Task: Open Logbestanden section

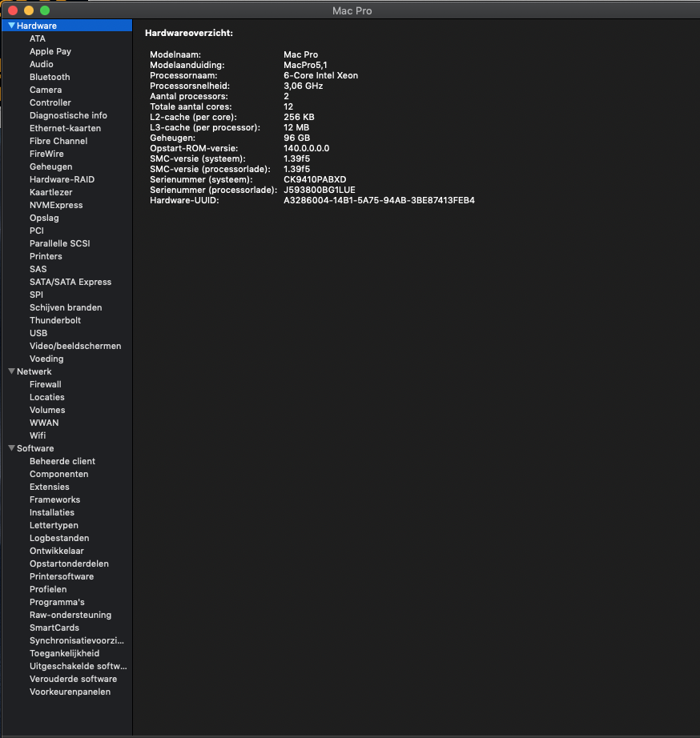Action: (59, 538)
